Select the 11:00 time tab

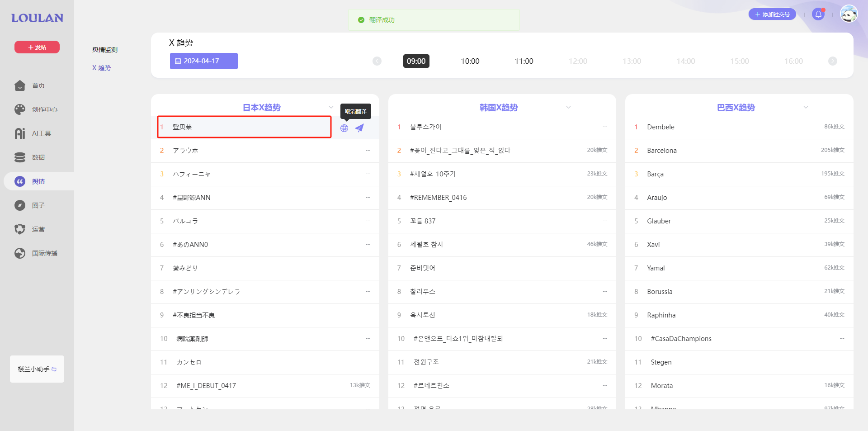coord(524,61)
